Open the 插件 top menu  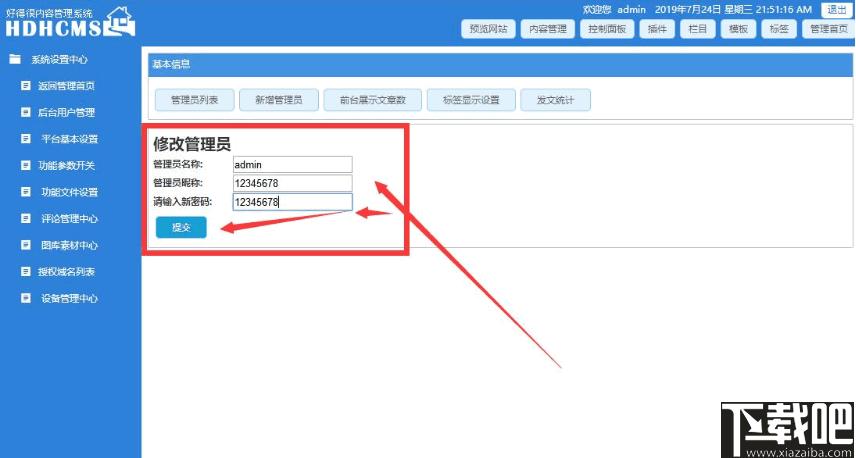tap(657, 29)
